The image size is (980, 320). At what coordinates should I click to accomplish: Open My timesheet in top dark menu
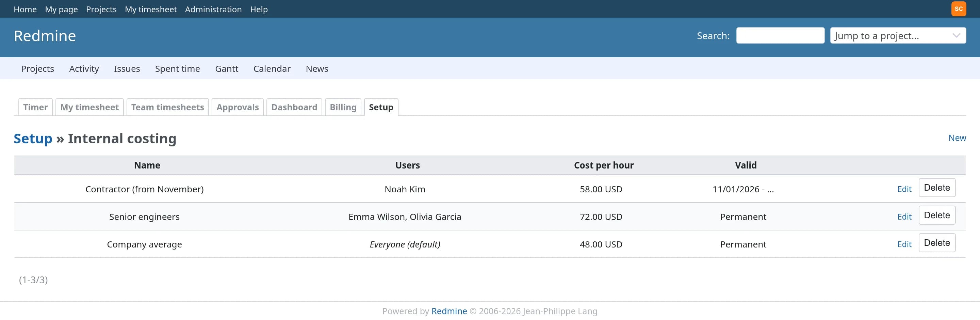(x=151, y=9)
